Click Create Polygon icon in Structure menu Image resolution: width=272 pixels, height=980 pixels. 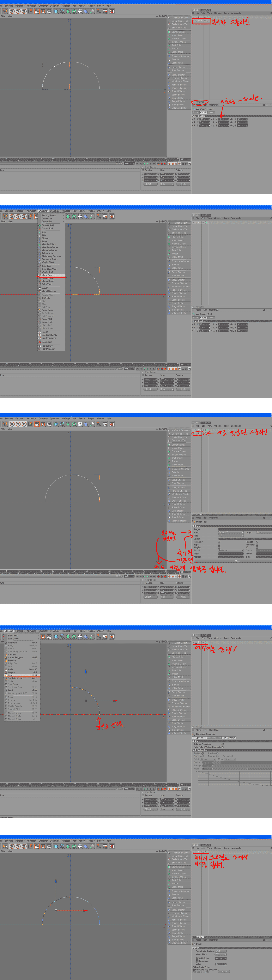point(6,657)
